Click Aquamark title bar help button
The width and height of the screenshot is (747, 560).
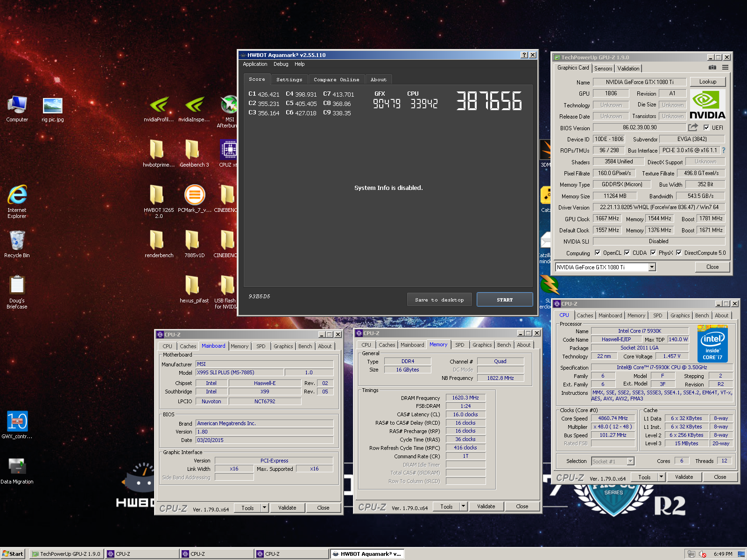pos(524,55)
